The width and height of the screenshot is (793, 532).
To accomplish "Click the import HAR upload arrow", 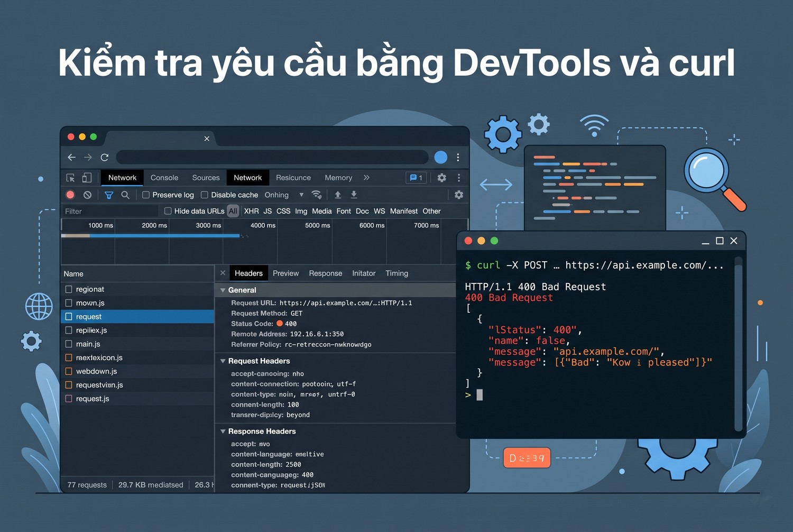I will pos(338,195).
